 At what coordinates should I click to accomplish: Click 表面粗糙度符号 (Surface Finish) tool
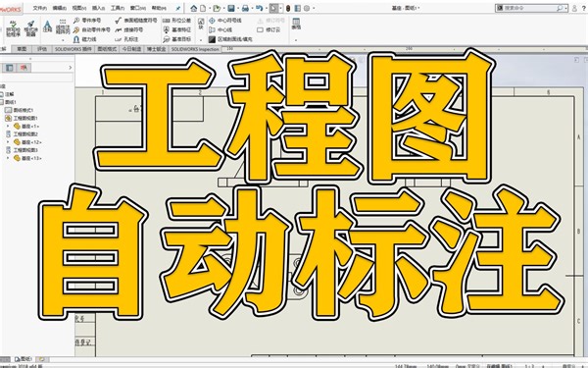coord(136,21)
